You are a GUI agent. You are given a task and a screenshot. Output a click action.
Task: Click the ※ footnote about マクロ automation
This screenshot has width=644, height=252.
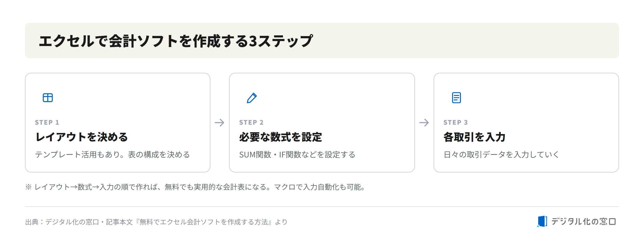point(196,187)
